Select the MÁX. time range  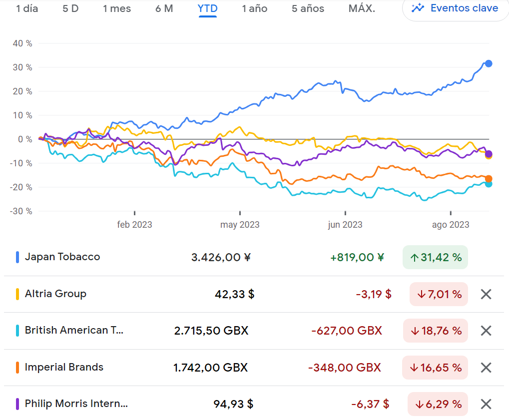click(362, 8)
